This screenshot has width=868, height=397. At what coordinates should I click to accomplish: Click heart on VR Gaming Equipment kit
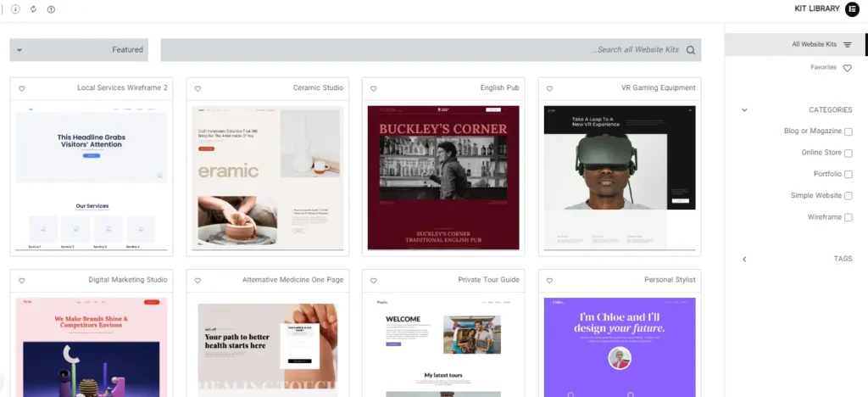click(549, 88)
